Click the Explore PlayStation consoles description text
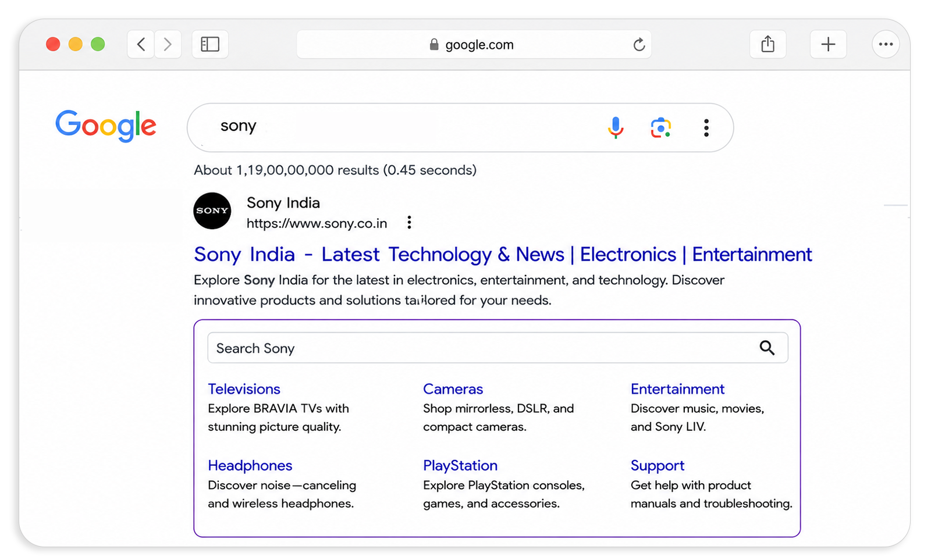The width and height of the screenshot is (931, 560). click(504, 494)
